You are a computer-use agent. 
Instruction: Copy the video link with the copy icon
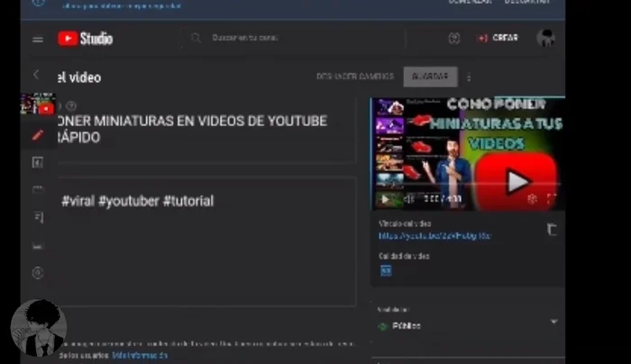click(x=552, y=230)
